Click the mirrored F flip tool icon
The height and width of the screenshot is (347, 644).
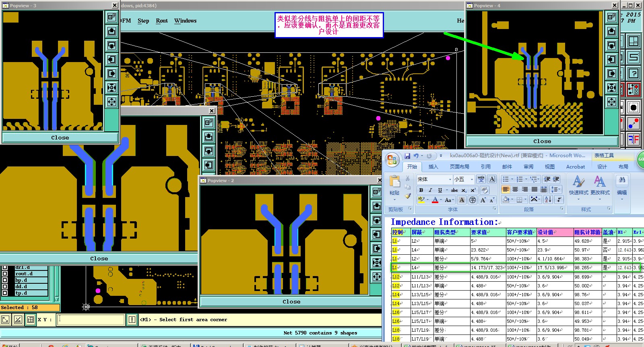(634, 139)
